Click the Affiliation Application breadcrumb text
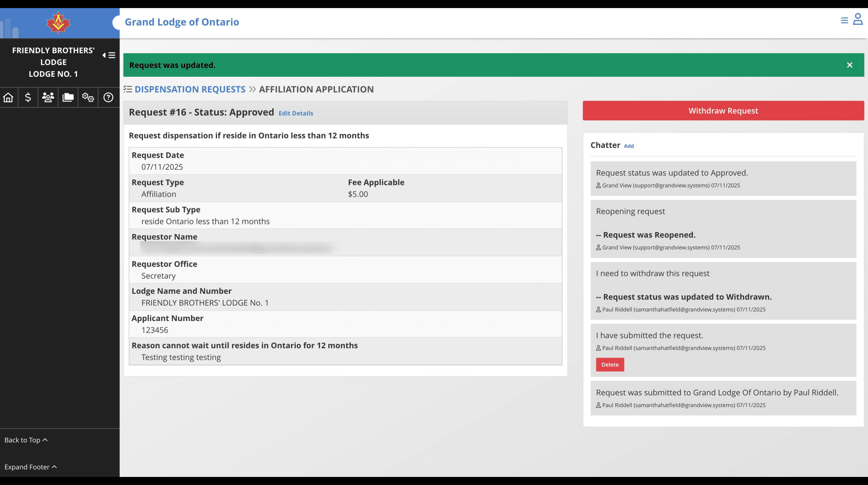The width and height of the screenshot is (868, 485). click(x=316, y=89)
